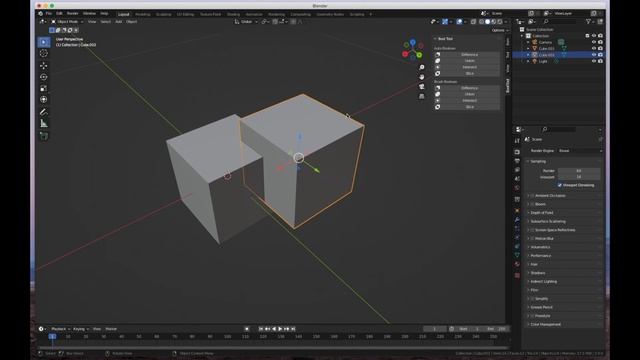Open Material properties tab icon

point(517,264)
